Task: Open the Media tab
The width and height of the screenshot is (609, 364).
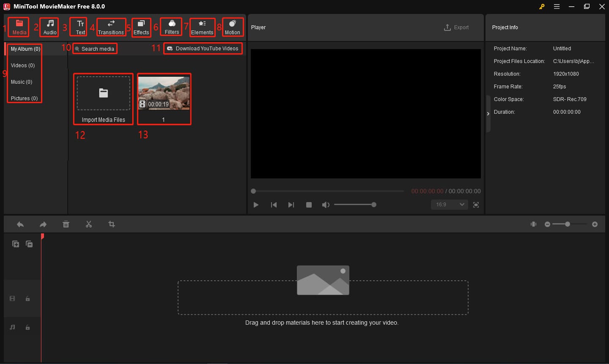Action: click(19, 27)
